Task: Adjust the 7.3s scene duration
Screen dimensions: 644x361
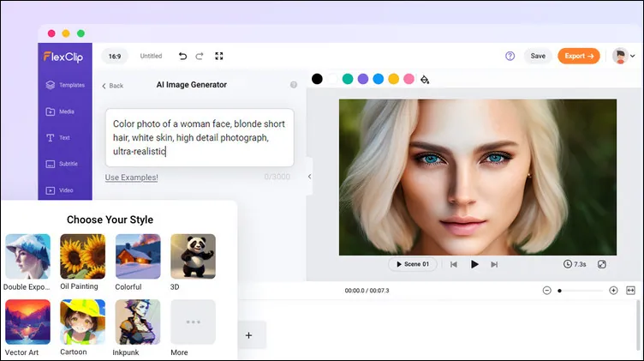Action: tap(575, 264)
